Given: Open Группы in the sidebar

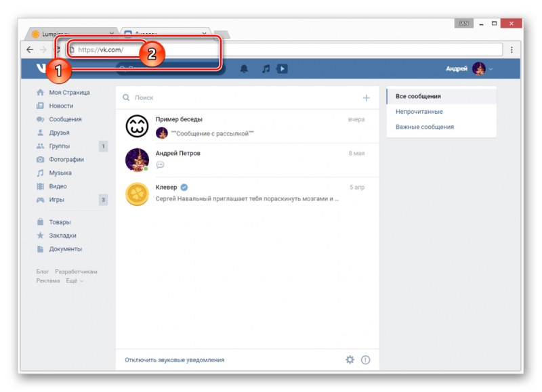Looking at the screenshot, I should 60,146.
